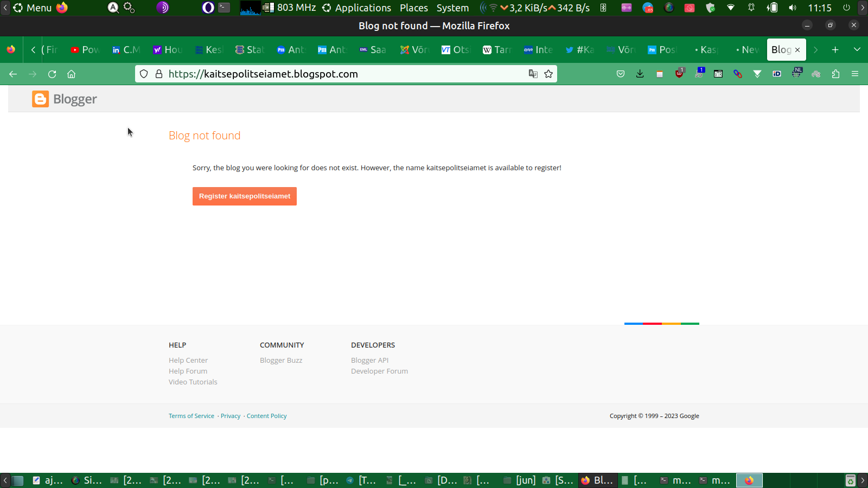This screenshot has width=868, height=488.
Task: Bookmark this page with the star icon
Action: pos(548,74)
